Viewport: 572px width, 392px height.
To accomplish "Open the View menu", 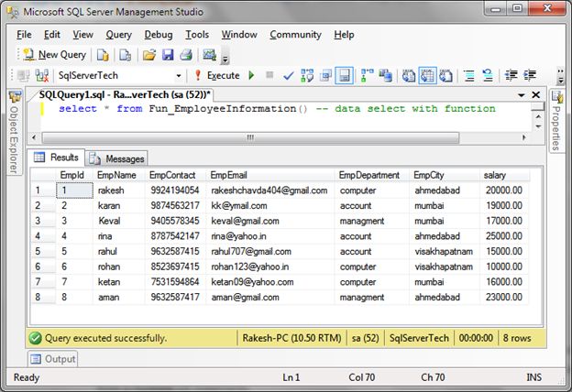I will pos(82,35).
